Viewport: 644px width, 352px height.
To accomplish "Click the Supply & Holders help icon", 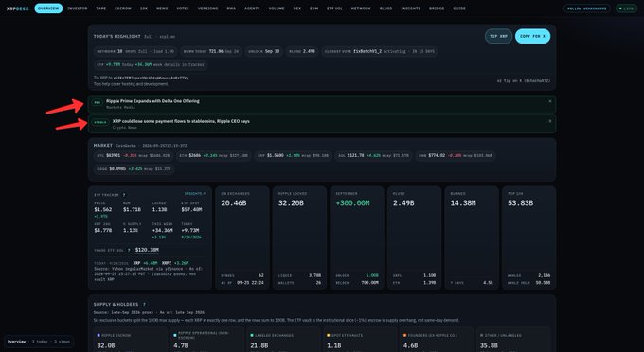I will point(144,305).
